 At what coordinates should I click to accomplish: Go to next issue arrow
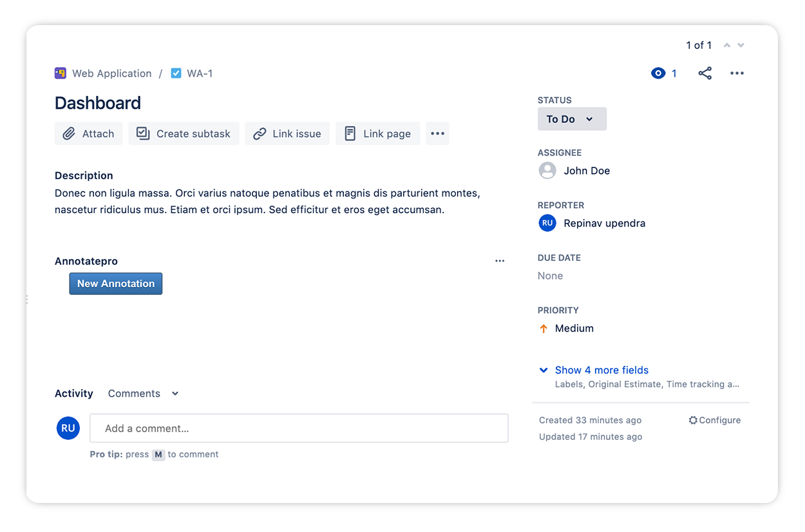coord(741,45)
